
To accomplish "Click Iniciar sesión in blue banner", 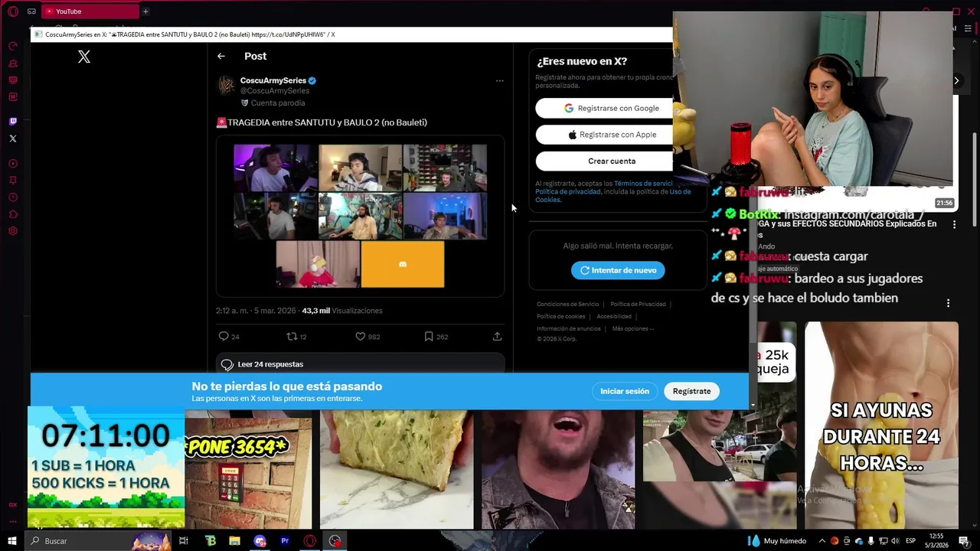I will coord(625,391).
